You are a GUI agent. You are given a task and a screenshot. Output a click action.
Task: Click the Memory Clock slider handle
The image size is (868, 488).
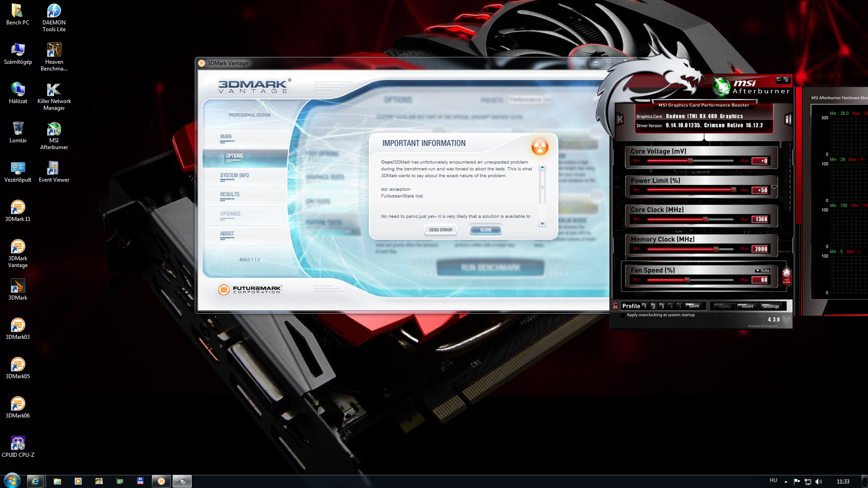click(716, 249)
